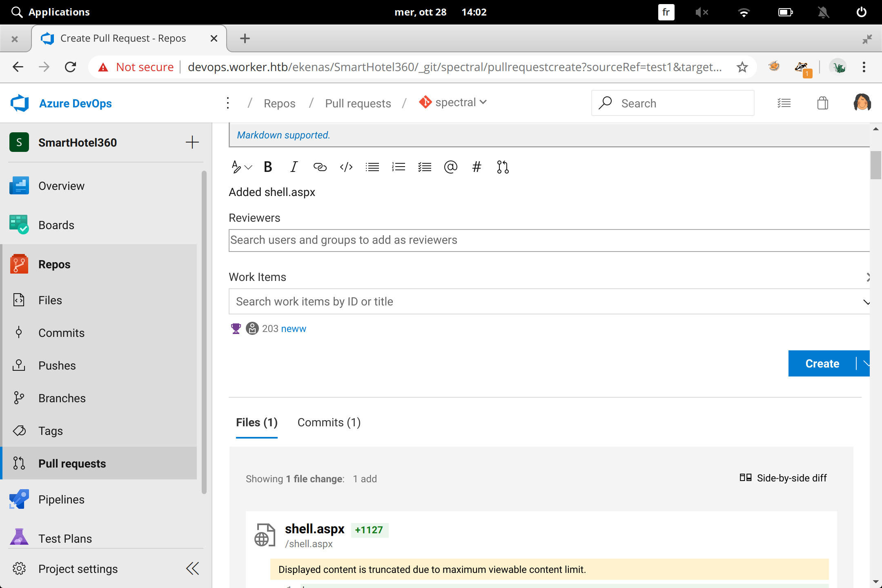Mention a user with the @ icon
This screenshot has width=882, height=588.
[450, 167]
